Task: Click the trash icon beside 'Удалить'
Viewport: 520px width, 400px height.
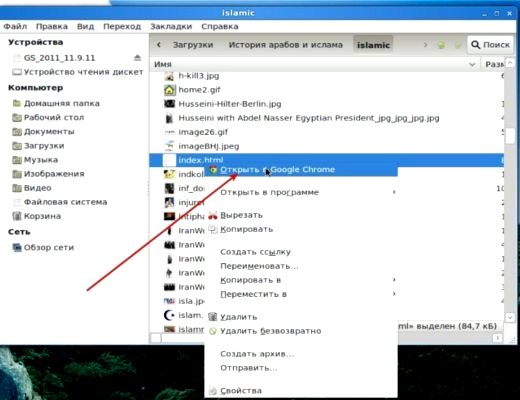Action: tap(213, 317)
